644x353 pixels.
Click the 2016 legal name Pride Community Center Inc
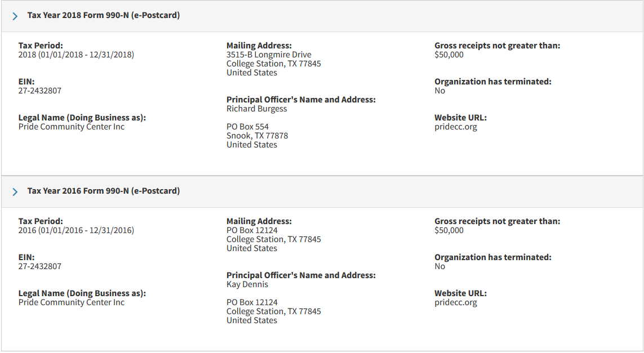(x=72, y=302)
